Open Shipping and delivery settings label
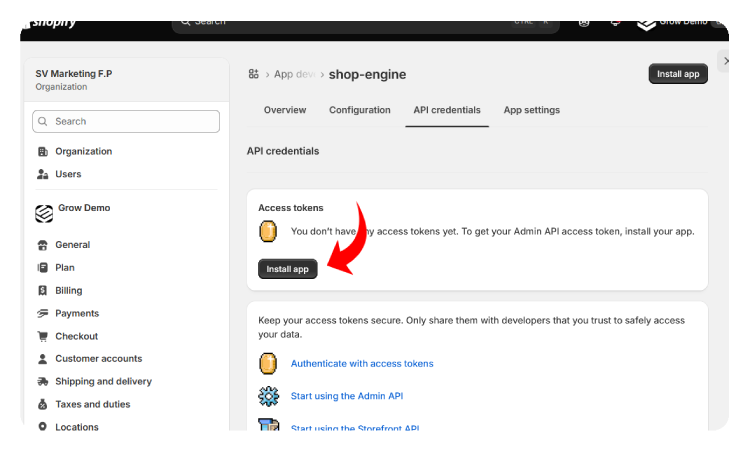Screen dimensions: 750x452 [103, 381]
